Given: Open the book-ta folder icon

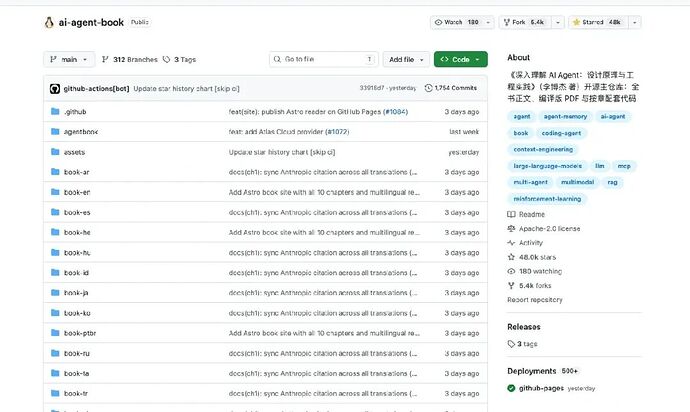Looking at the screenshot, I should pos(55,373).
